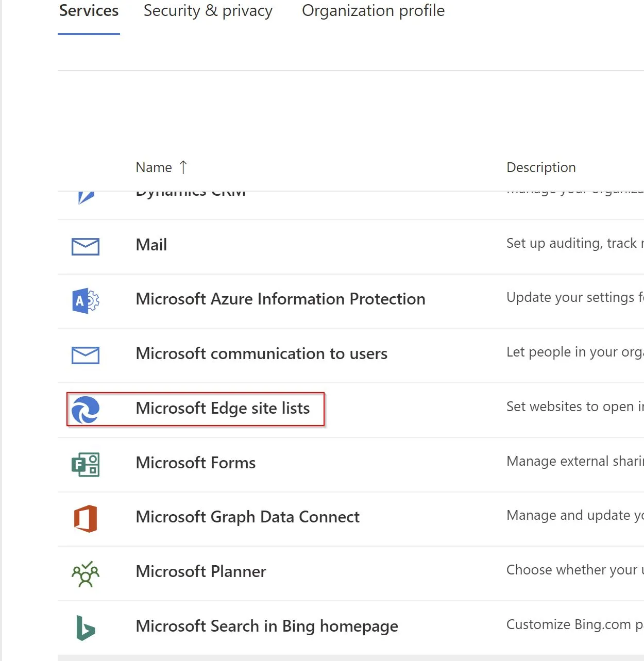Click description 'Let people in your org'
The image size is (644, 661).
[575, 352]
